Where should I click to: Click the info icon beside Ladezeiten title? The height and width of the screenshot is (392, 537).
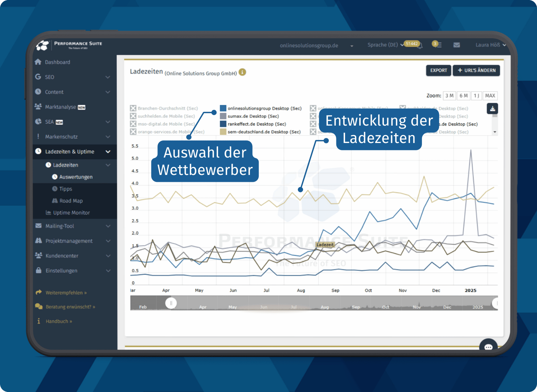[242, 72]
